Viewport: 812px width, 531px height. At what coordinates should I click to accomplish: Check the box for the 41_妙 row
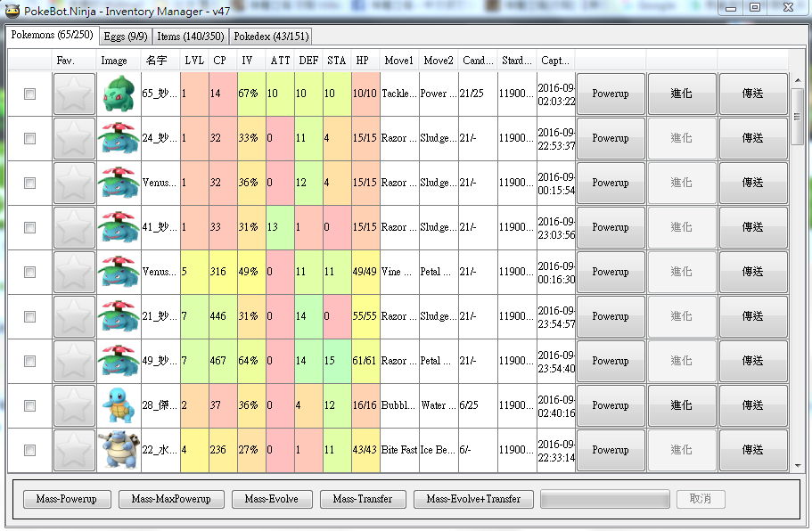tap(30, 227)
